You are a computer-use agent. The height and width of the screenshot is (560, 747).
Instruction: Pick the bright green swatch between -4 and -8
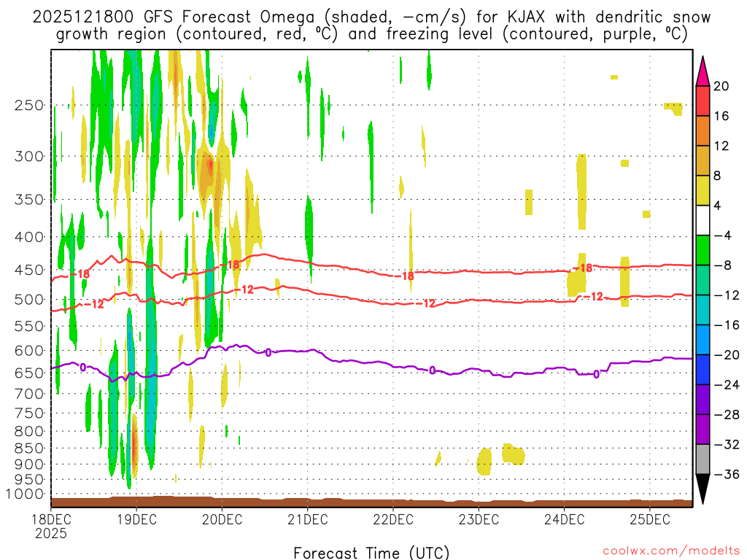click(703, 251)
